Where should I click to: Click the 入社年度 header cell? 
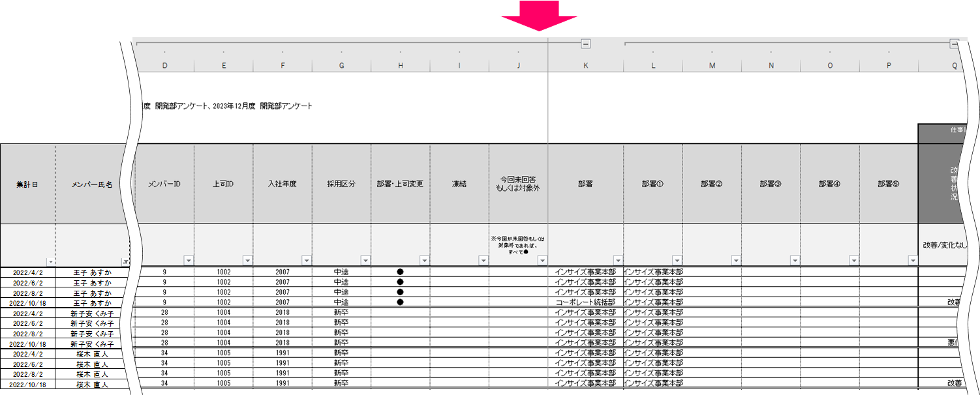[283, 184]
